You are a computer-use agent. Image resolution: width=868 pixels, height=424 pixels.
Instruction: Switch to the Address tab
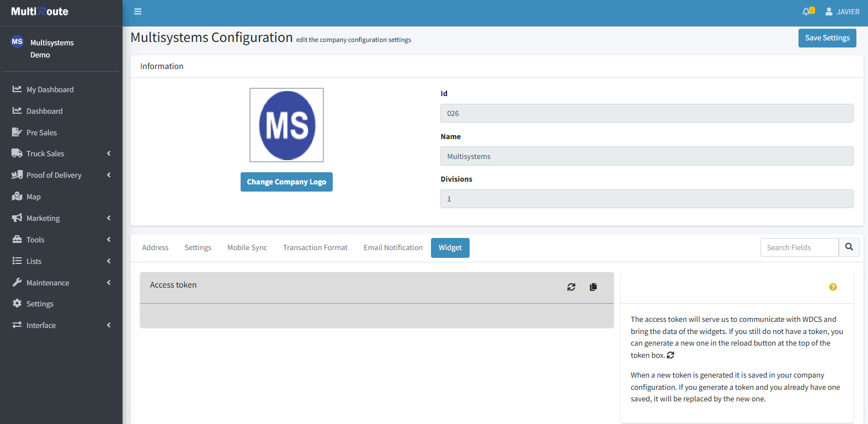(x=155, y=248)
